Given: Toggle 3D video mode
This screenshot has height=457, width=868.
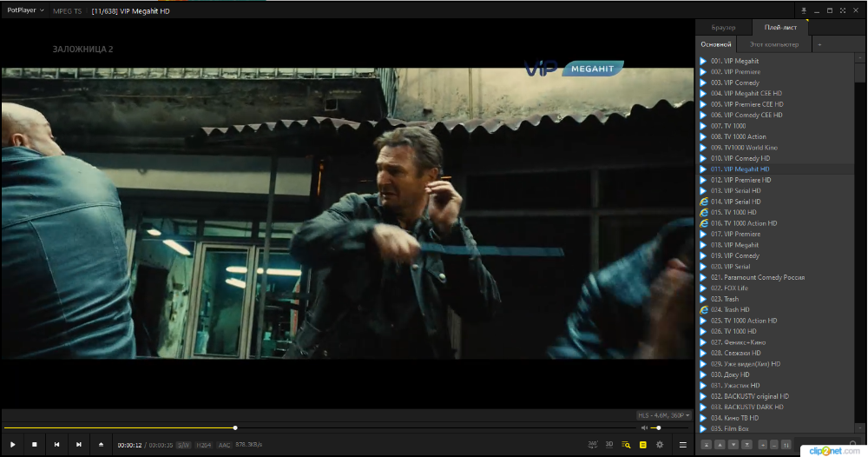Looking at the screenshot, I should pos(609,444).
